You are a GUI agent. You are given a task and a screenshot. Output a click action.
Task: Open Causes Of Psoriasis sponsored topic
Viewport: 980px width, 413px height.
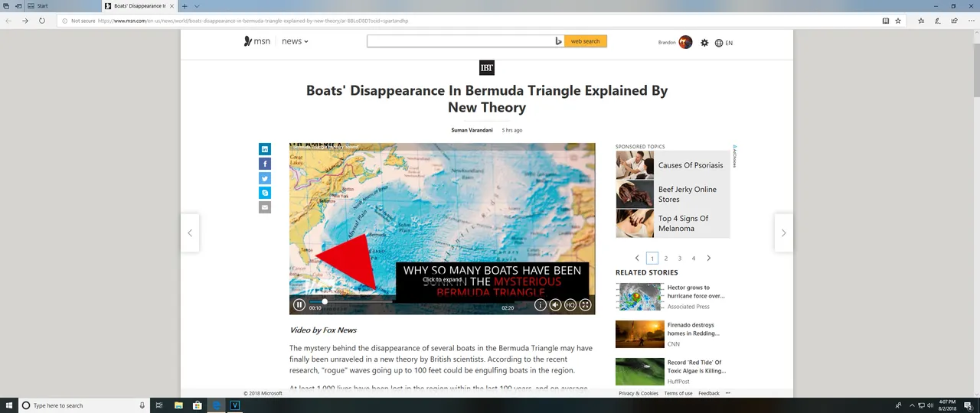(673, 165)
